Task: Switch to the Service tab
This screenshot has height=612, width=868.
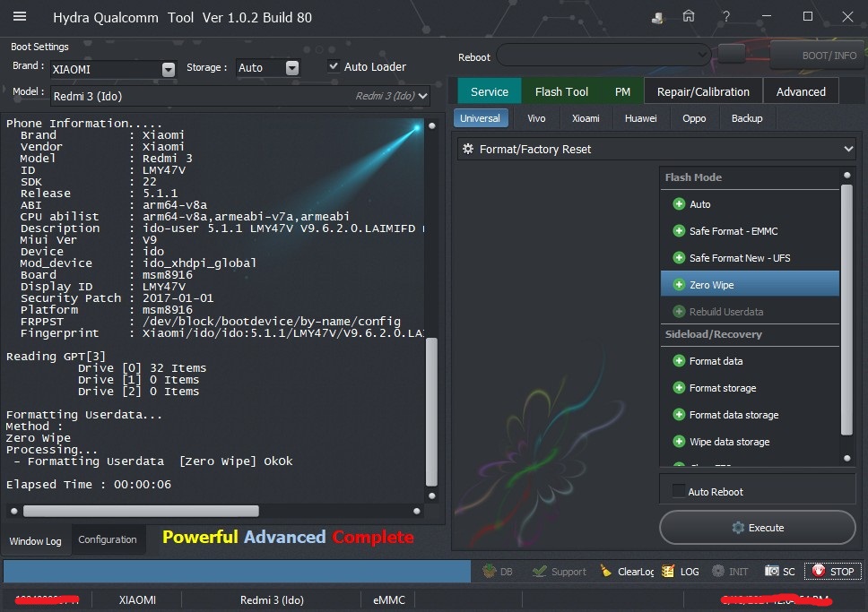Action: pyautogui.click(x=490, y=92)
